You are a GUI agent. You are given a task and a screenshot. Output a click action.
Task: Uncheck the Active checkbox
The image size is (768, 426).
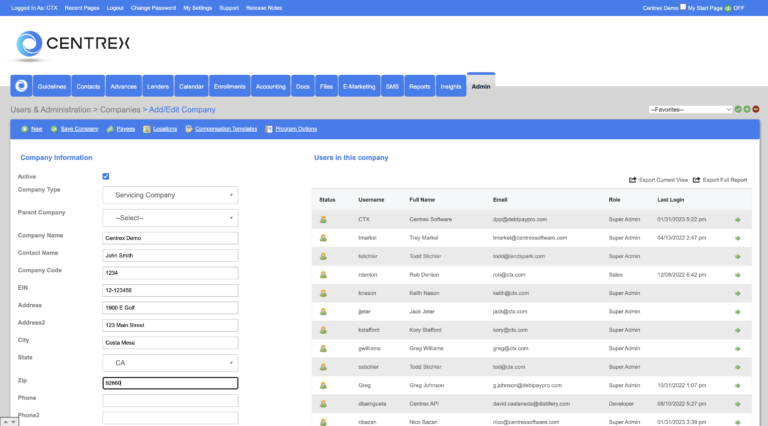pyautogui.click(x=106, y=176)
